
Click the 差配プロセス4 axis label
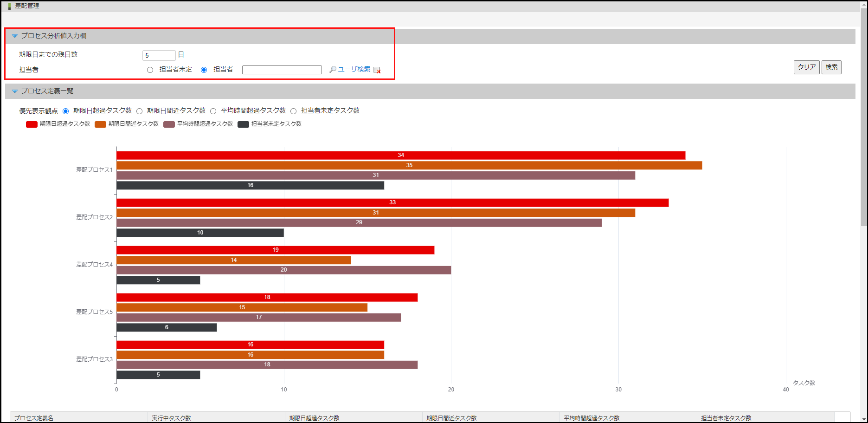94,265
